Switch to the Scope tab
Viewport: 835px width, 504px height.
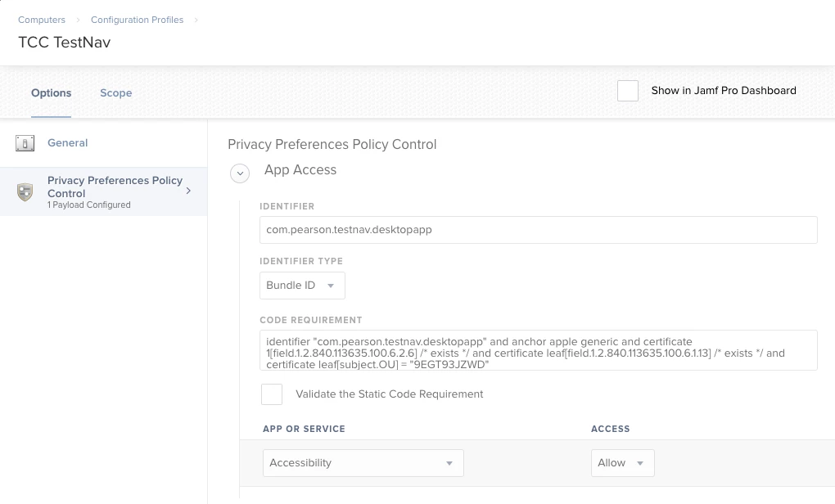[x=116, y=93]
